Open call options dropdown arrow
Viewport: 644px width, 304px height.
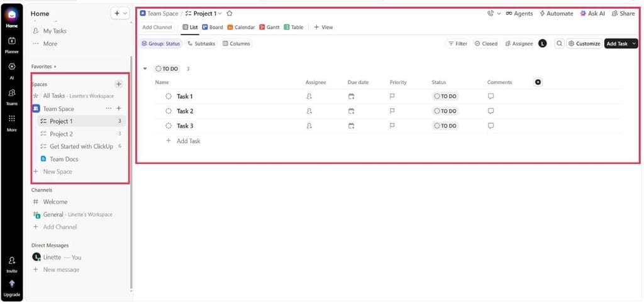pyautogui.click(x=499, y=14)
